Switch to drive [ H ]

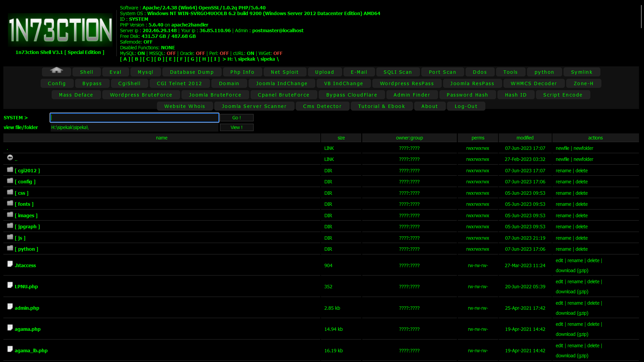[x=204, y=59]
